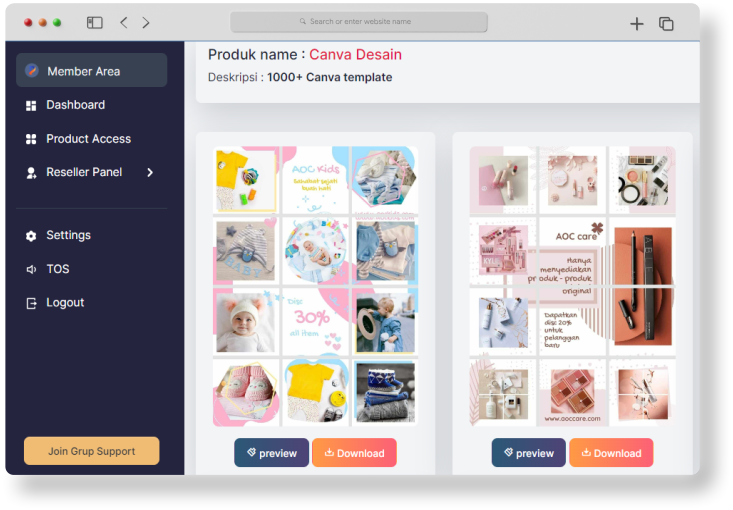This screenshot has height=510, width=733.
Task: Click the Reseller Panel user icon
Action: (x=31, y=173)
